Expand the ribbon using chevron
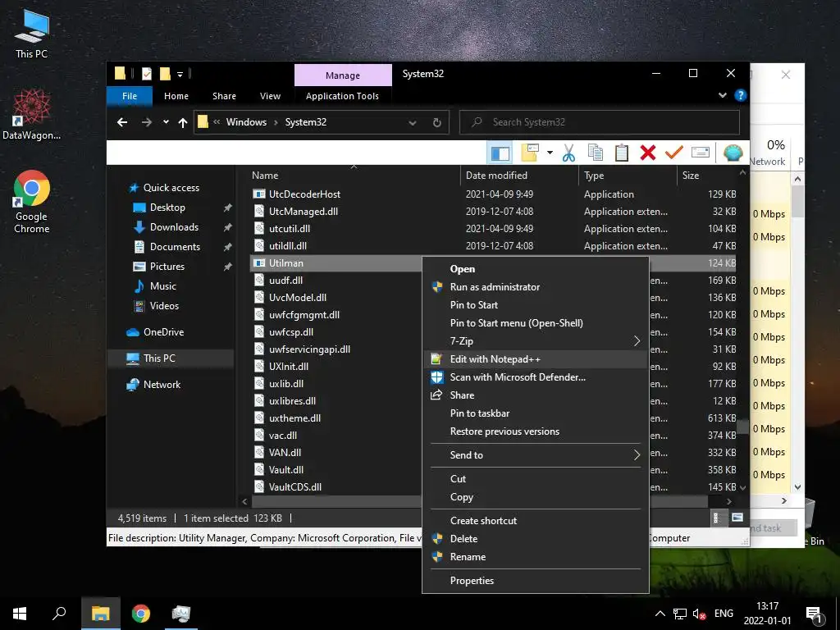This screenshot has height=630, width=840. tap(722, 95)
